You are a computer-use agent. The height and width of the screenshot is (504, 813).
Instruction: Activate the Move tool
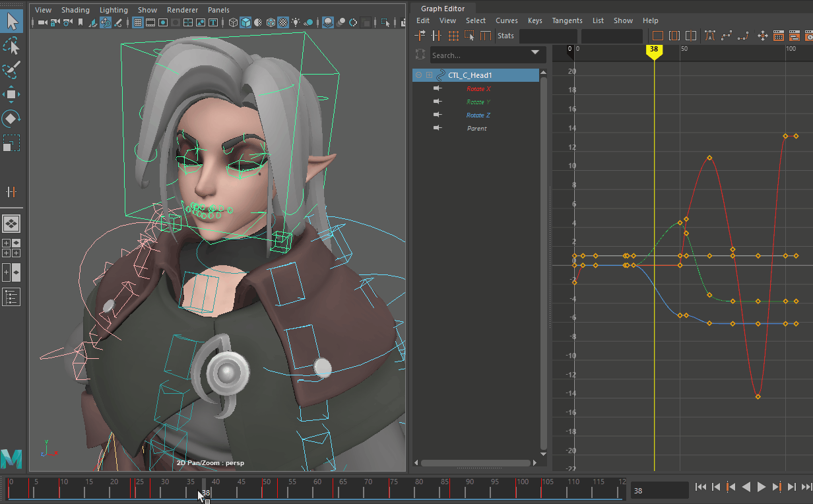click(x=12, y=94)
